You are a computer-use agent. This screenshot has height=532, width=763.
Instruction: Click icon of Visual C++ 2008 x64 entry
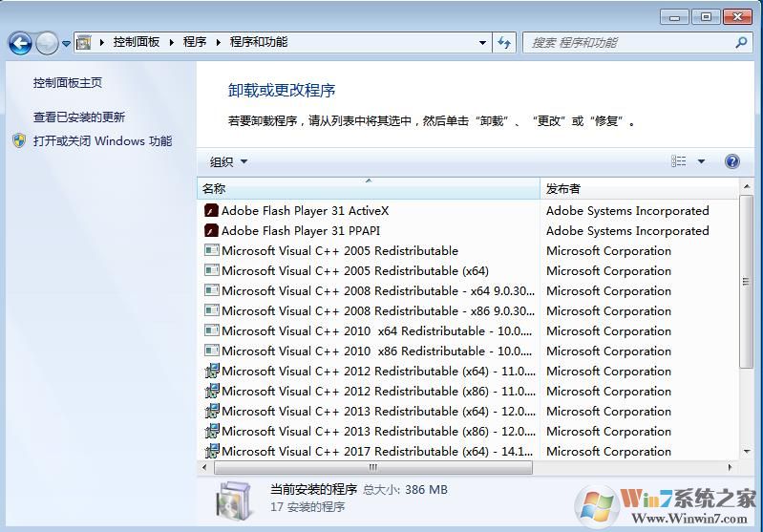[212, 290]
